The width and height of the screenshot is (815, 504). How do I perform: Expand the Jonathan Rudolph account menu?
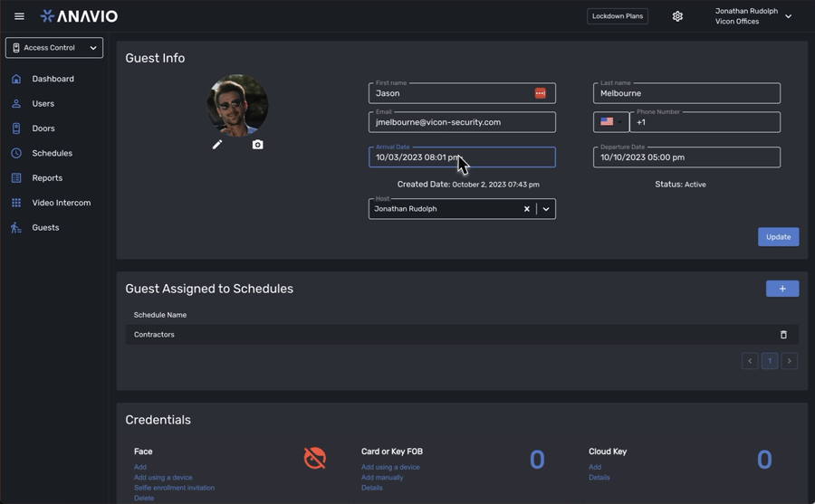788,16
